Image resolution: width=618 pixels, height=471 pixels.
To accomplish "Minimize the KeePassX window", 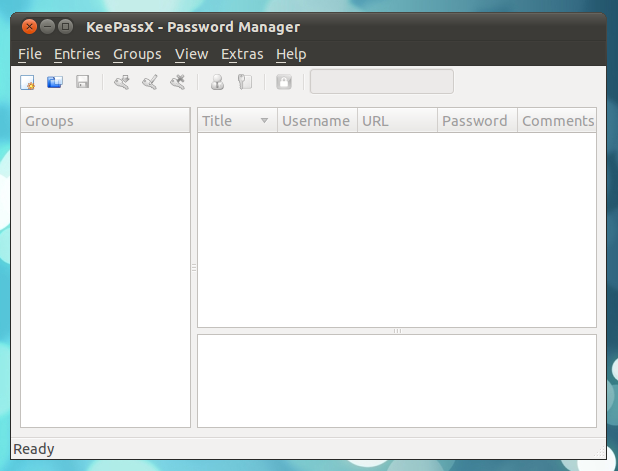I will (47, 27).
